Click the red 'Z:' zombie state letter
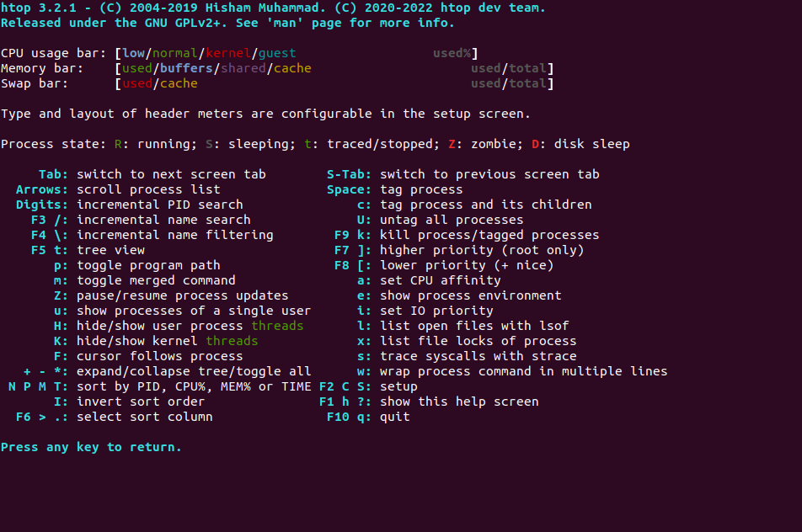802x532 pixels. pyautogui.click(x=456, y=144)
